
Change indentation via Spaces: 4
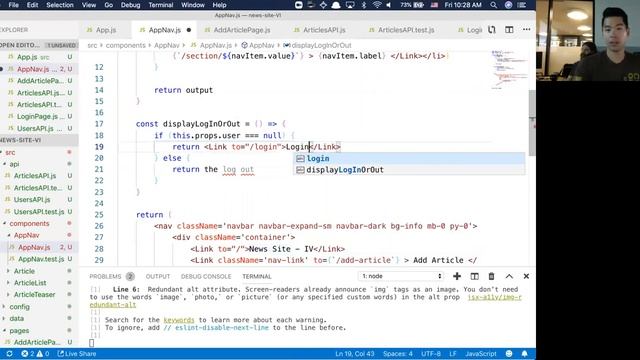coord(398,354)
